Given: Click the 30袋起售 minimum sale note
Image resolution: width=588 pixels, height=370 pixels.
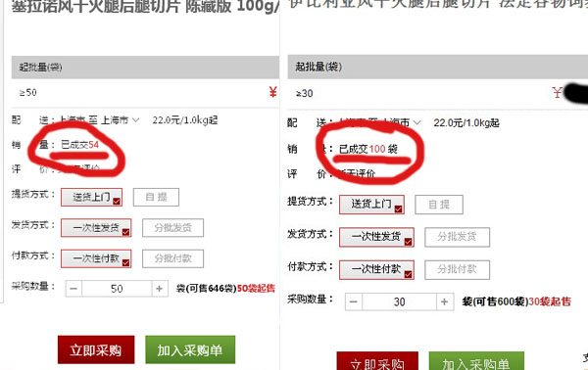Looking at the screenshot, I should pos(550,301).
